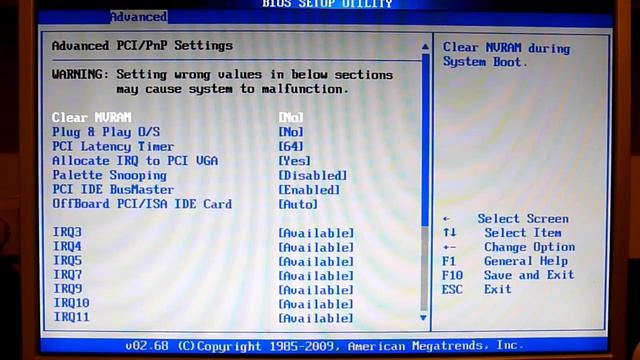Change IRQ7 [Available] value
Screen dimensions: 640x360
coord(316,276)
